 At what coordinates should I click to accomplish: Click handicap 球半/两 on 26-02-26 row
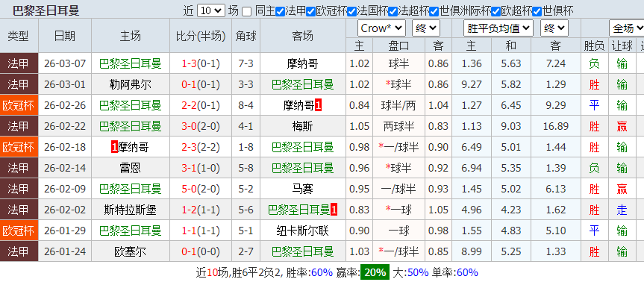pyautogui.click(x=398, y=105)
